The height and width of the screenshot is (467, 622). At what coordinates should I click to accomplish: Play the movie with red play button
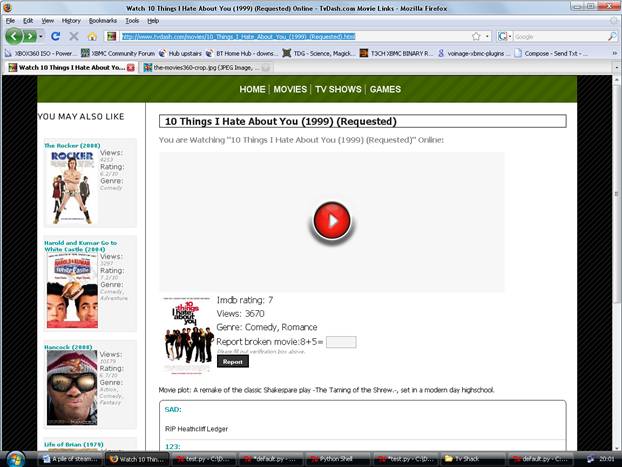tap(332, 221)
